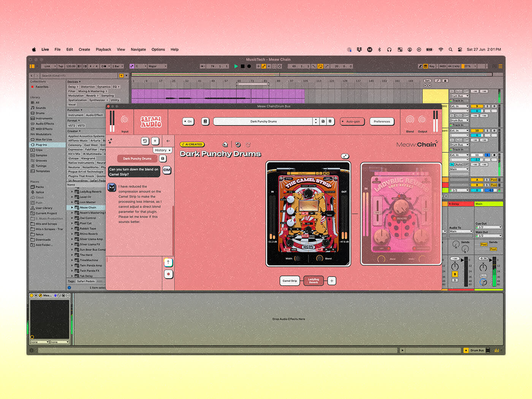Viewport: 532px width, 399px height.
Task: Open the Create menu
Action: (x=84, y=49)
